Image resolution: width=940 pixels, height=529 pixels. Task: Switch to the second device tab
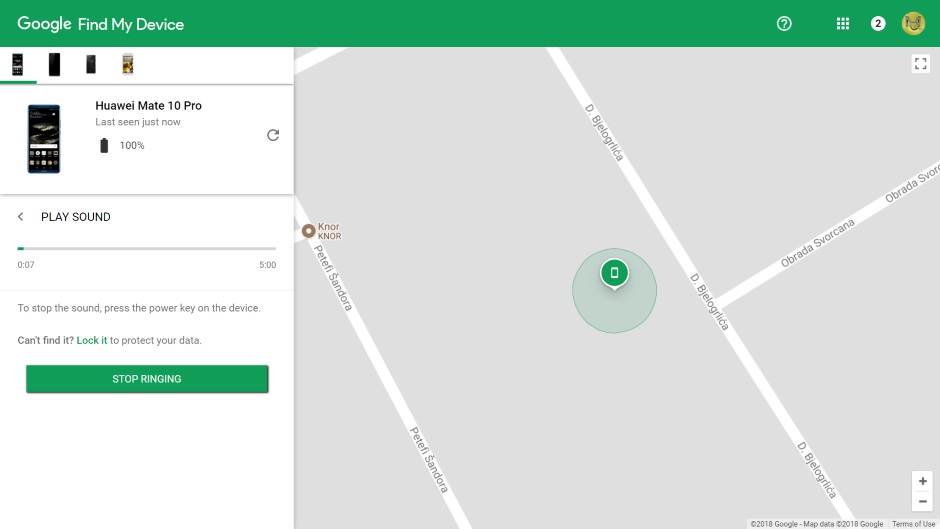point(54,65)
